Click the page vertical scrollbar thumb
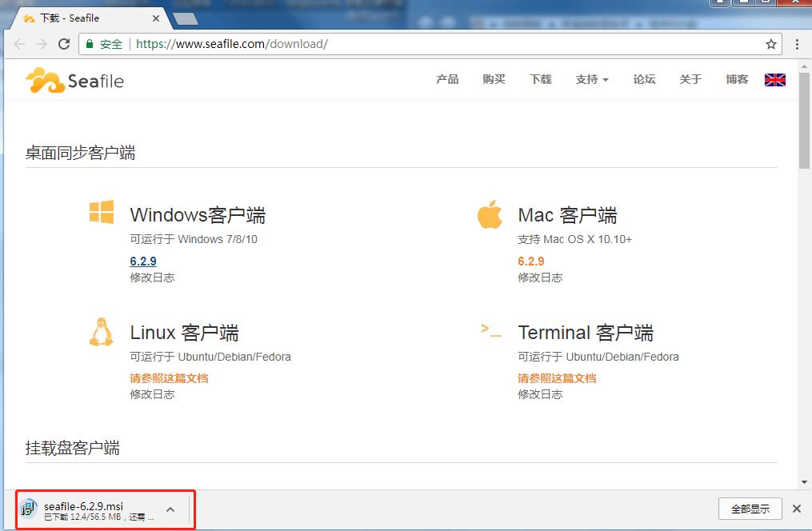Image resolution: width=812 pixels, height=531 pixels. coord(804,121)
